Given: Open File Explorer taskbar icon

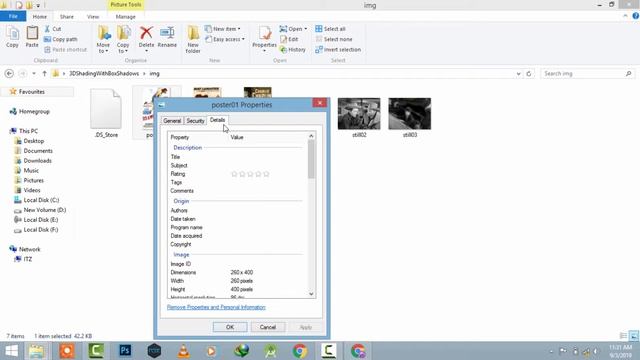Looking at the screenshot, I should [36, 351].
